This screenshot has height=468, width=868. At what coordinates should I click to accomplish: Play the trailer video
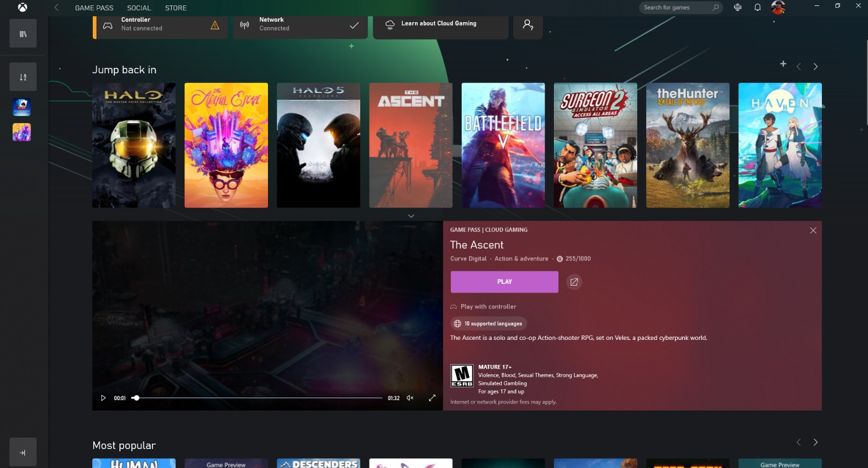(103, 398)
